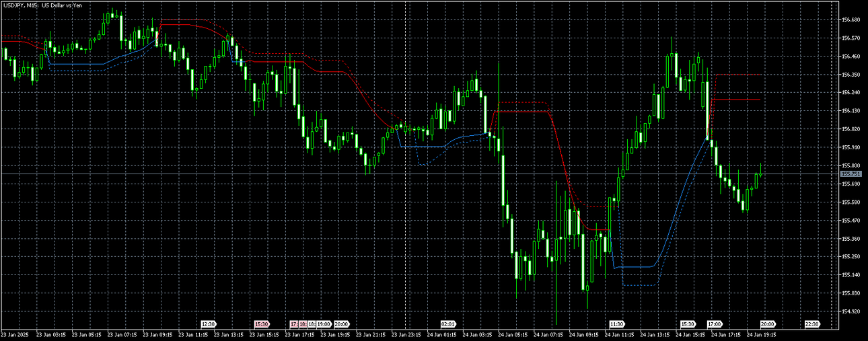The height and width of the screenshot is (341, 868).
Task: Click the 24 Jan 03:15 time label
Action: pos(478,334)
